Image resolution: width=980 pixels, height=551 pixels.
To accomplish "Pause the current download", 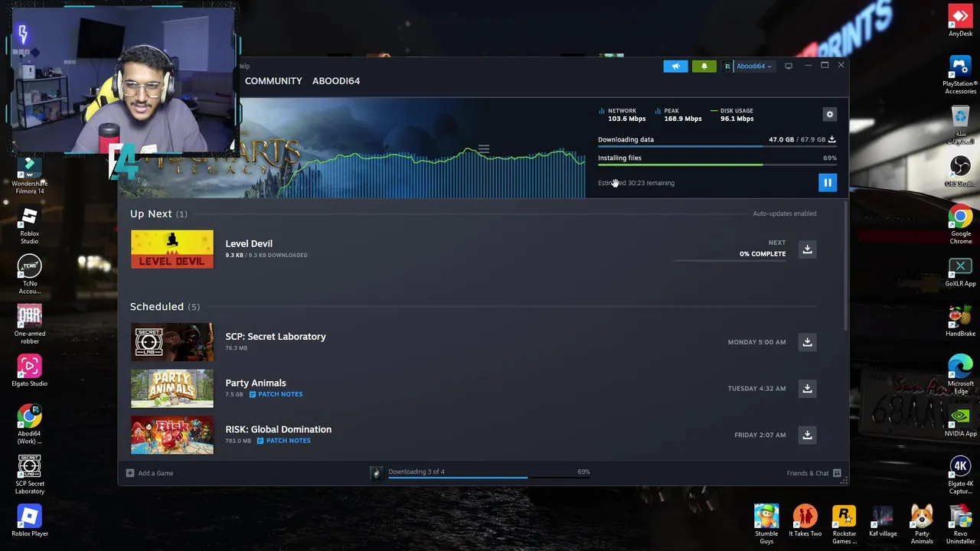I will point(828,182).
